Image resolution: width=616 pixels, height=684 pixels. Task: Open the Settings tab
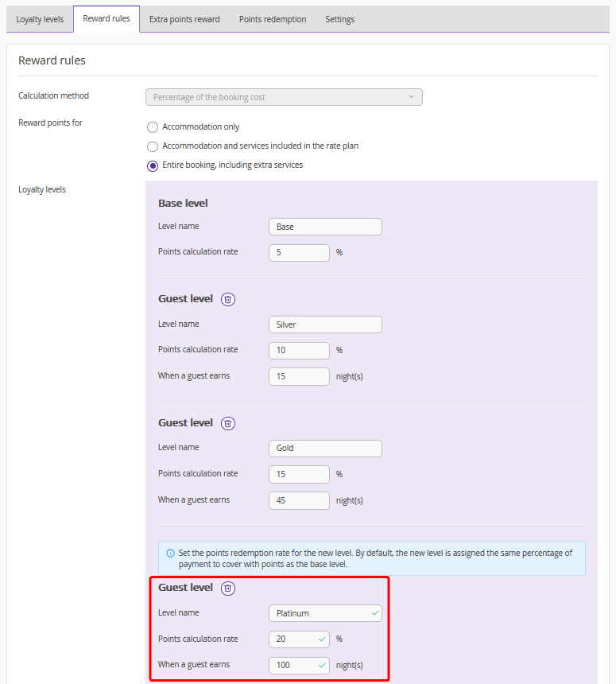(339, 19)
